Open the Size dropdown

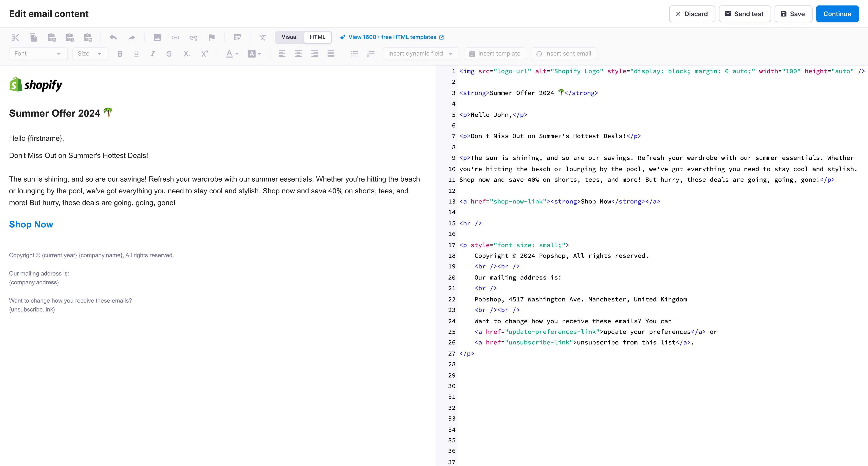[90, 54]
